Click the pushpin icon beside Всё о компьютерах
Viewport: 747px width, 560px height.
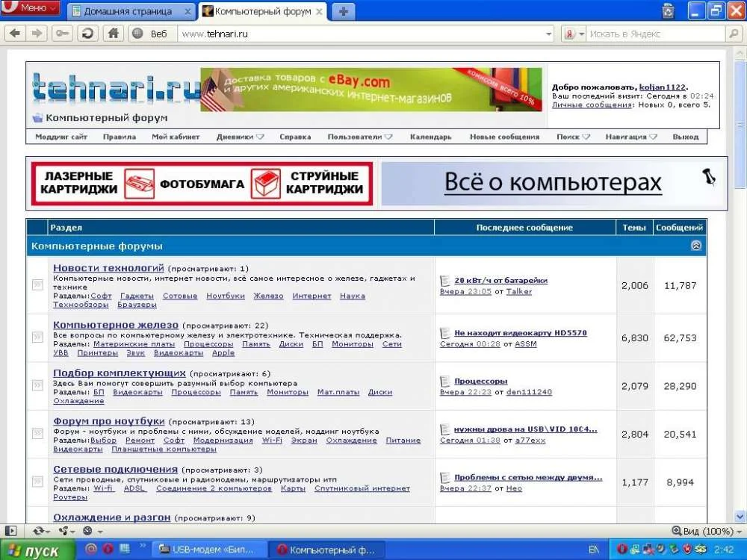click(709, 177)
